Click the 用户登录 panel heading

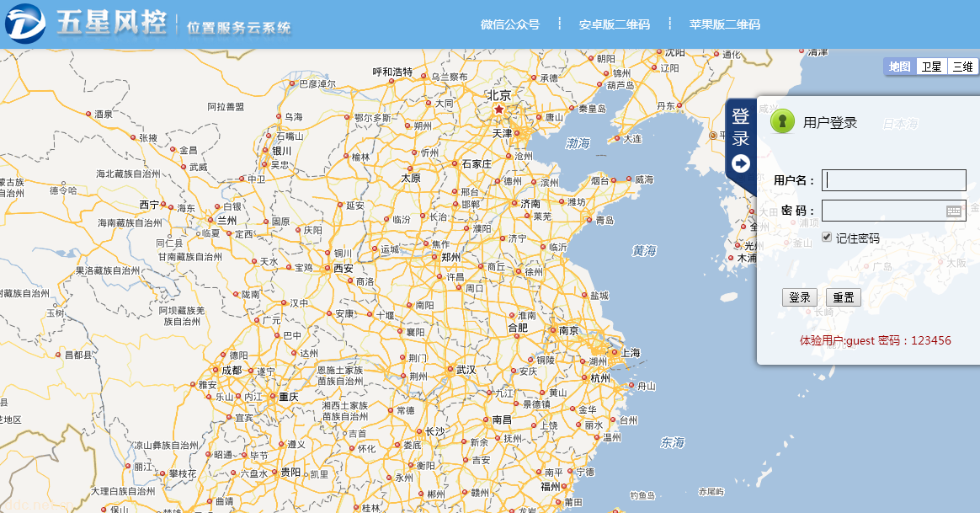click(830, 123)
